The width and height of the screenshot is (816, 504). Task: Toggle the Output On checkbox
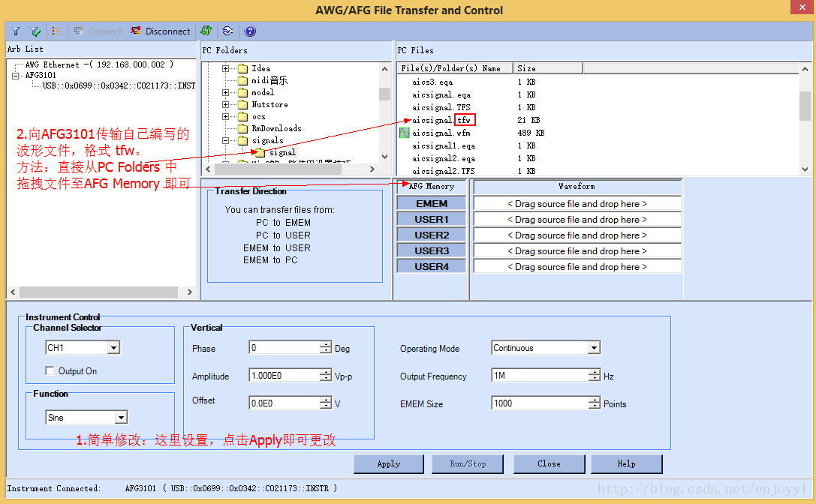(50, 370)
